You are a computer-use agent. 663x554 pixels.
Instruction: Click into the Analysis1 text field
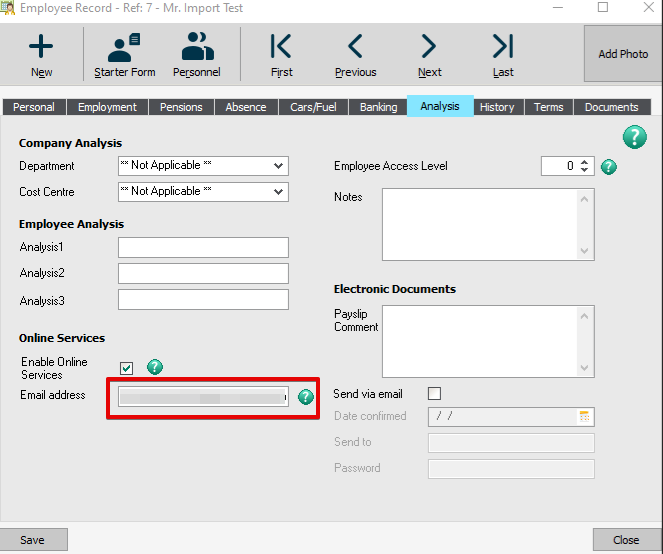point(203,248)
